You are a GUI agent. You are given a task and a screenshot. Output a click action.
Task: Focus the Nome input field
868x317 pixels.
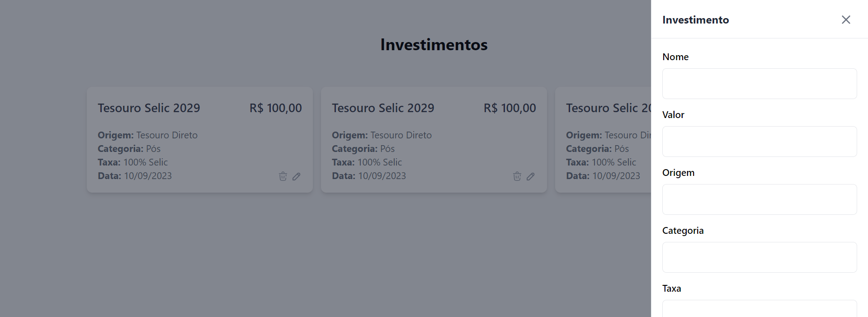(759, 84)
